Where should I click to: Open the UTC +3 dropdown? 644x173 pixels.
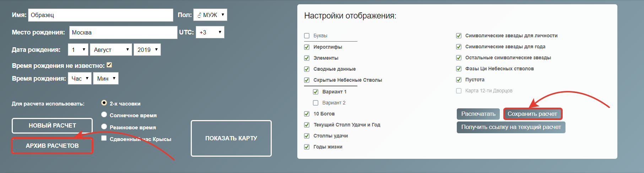point(210,32)
